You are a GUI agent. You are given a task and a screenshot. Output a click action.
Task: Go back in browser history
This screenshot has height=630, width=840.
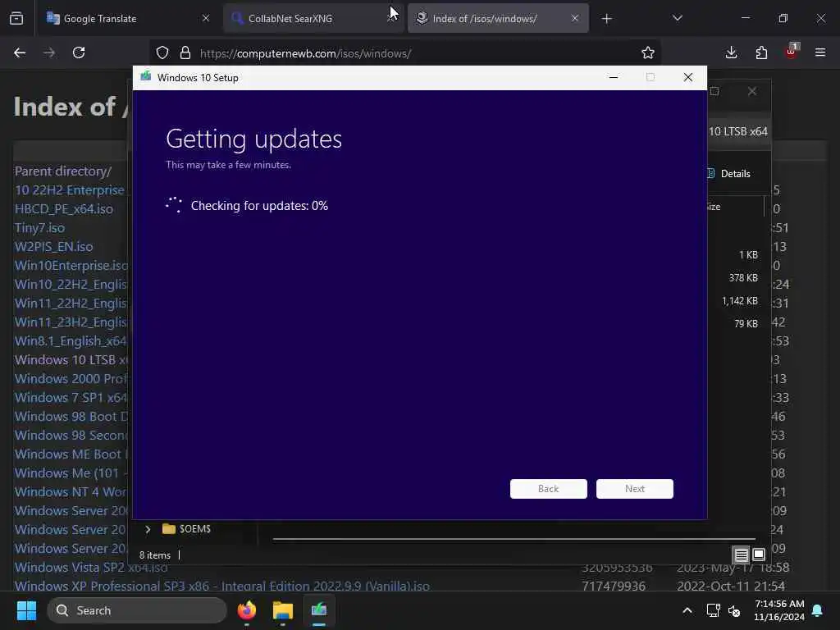[20, 52]
